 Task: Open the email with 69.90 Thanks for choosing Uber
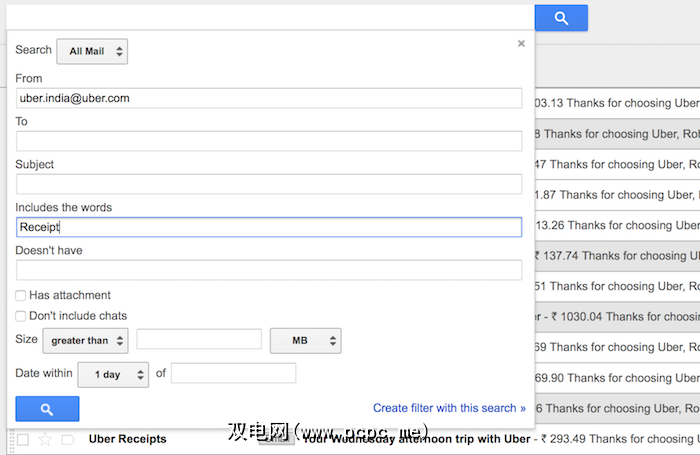pos(617,378)
